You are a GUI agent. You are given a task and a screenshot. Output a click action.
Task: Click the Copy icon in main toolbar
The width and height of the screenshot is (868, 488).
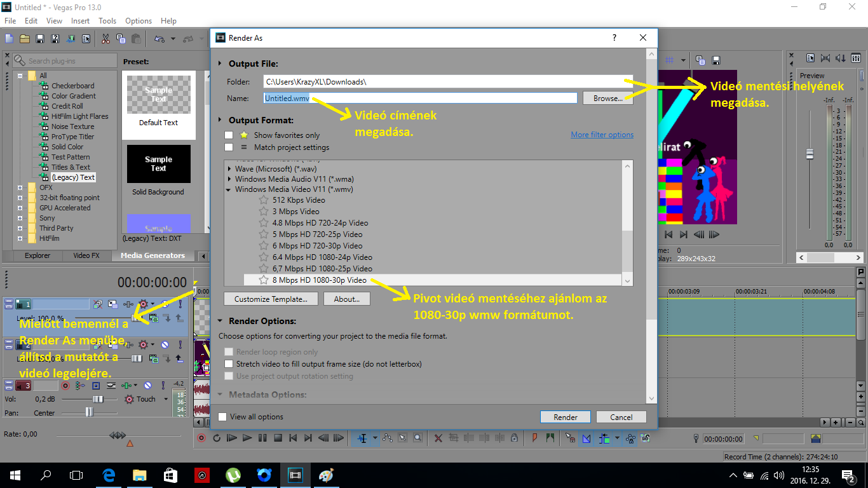pos(120,39)
